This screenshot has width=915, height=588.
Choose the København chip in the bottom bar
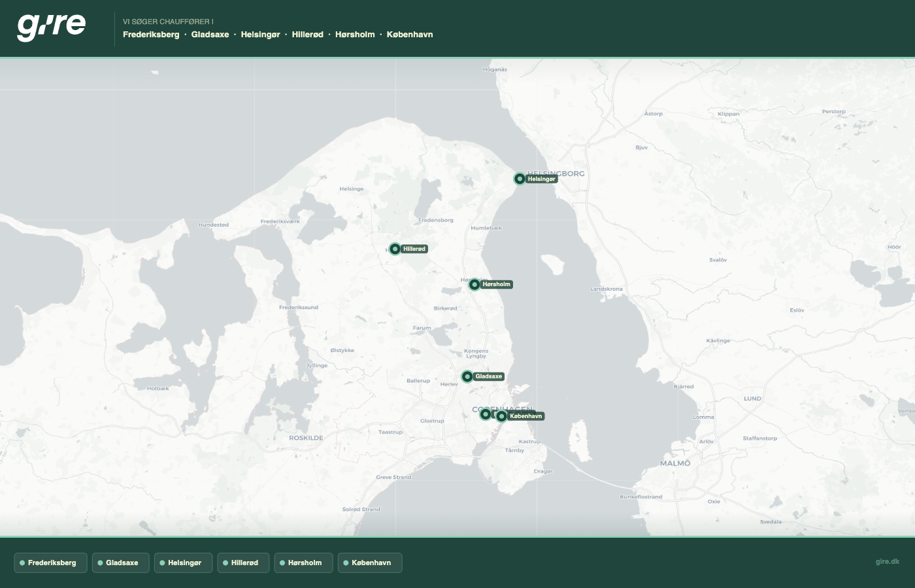tap(370, 563)
